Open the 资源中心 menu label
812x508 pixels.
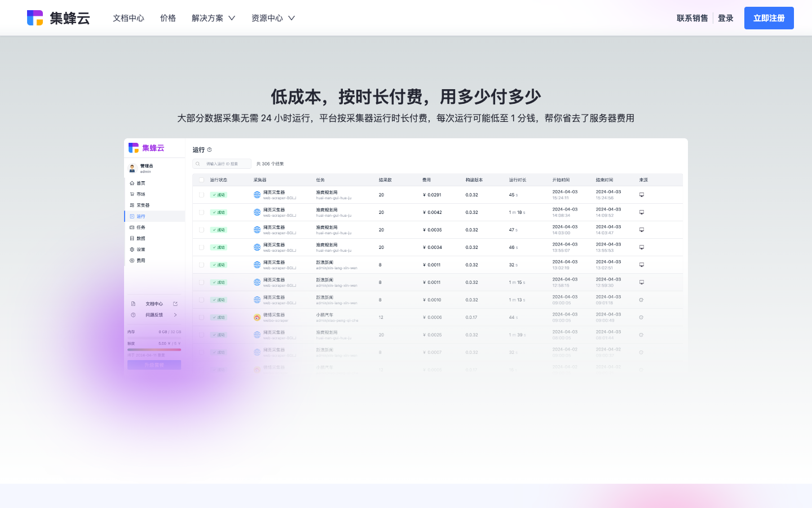coord(267,18)
